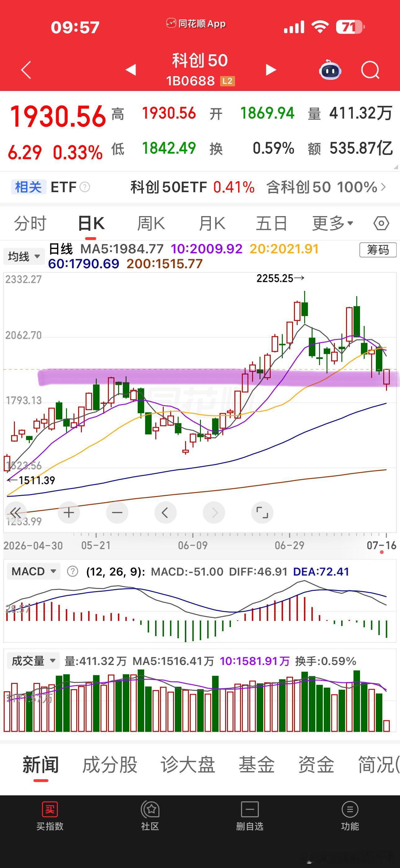Open the MACD help question icon

(x=72, y=572)
